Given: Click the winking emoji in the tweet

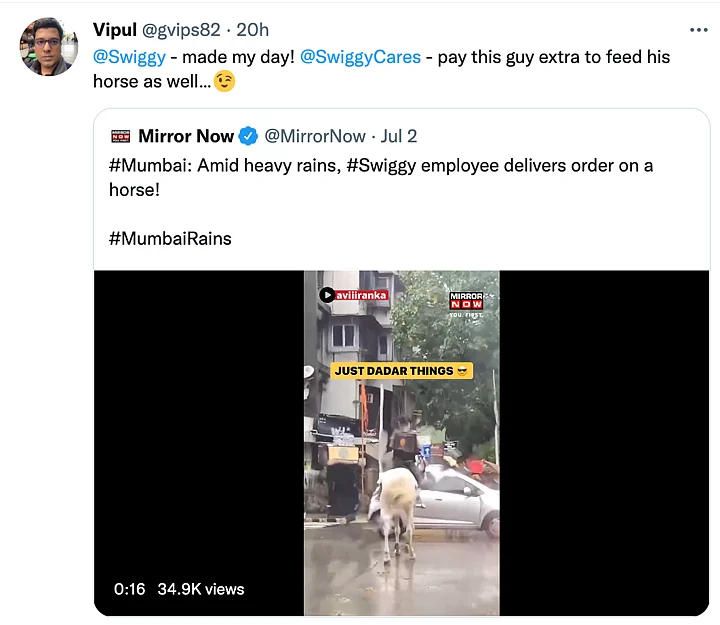Looking at the screenshot, I should tap(224, 81).
